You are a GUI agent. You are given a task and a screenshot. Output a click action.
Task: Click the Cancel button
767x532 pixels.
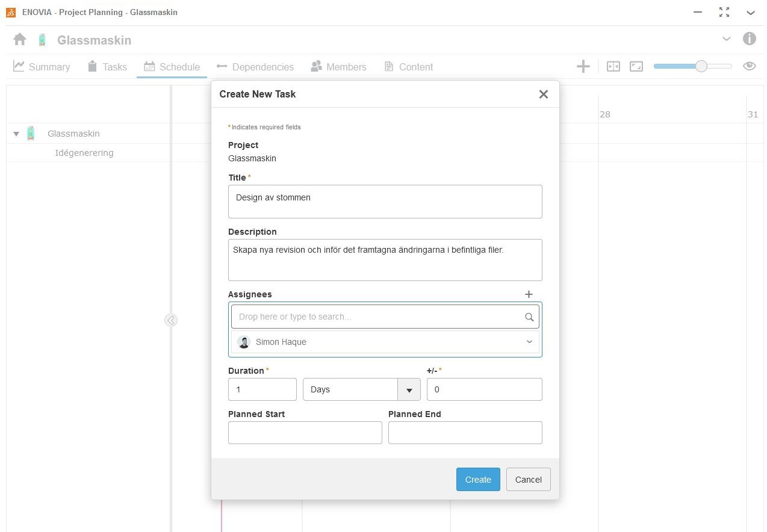pyautogui.click(x=528, y=480)
